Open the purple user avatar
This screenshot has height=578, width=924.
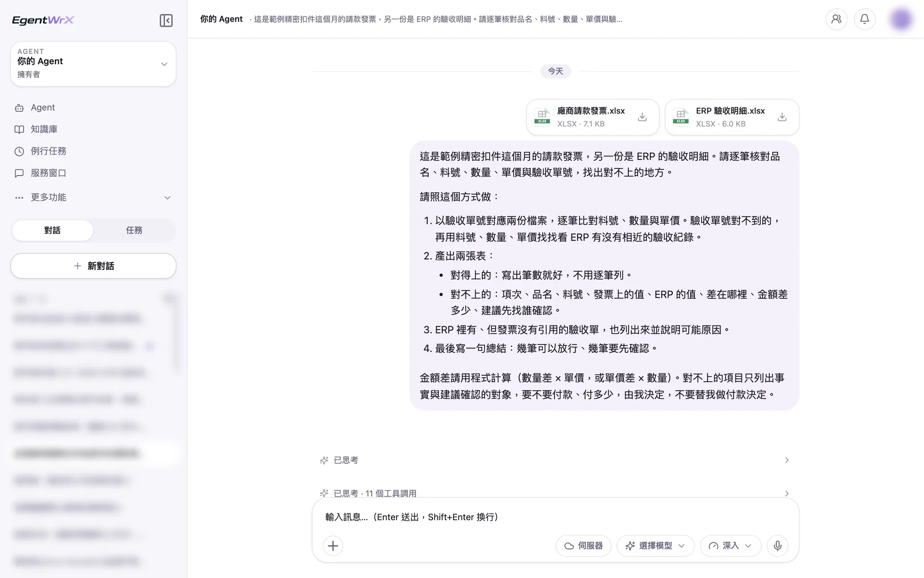901,19
